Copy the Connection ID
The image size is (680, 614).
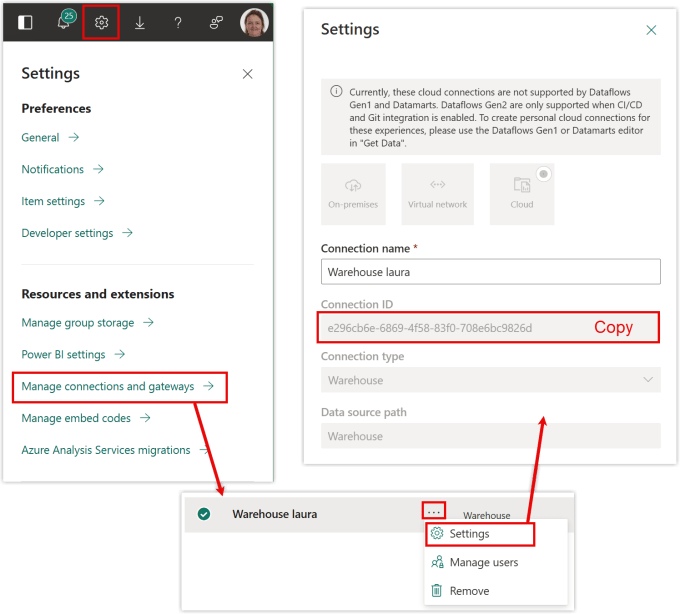[x=613, y=327]
